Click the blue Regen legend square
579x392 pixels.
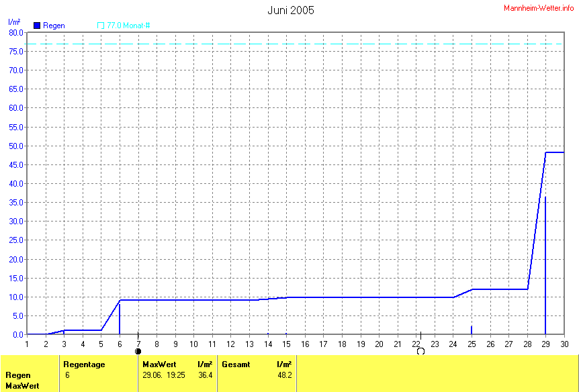(x=37, y=26)
